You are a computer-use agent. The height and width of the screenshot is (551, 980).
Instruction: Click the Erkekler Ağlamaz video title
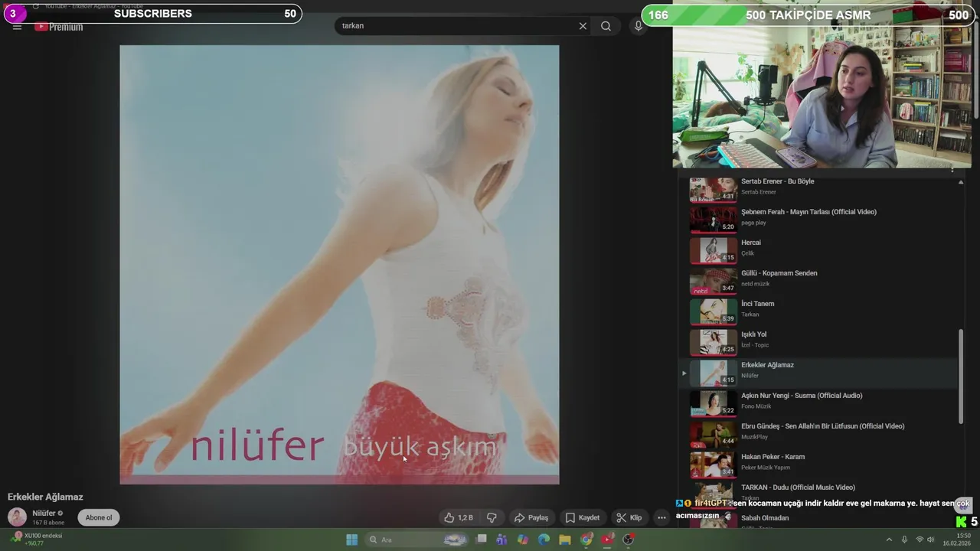(45, 497)
